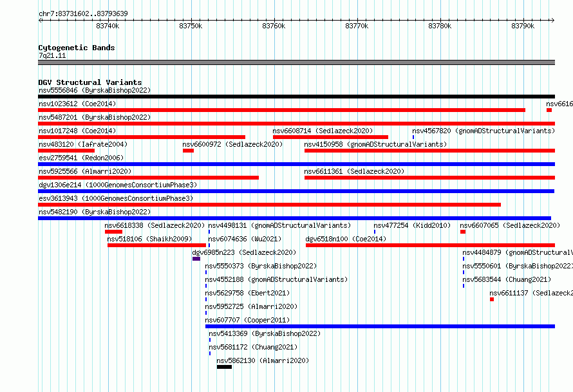Click the red nsv1023612 variant bar
573x392 pixels.
coord(281,110)
